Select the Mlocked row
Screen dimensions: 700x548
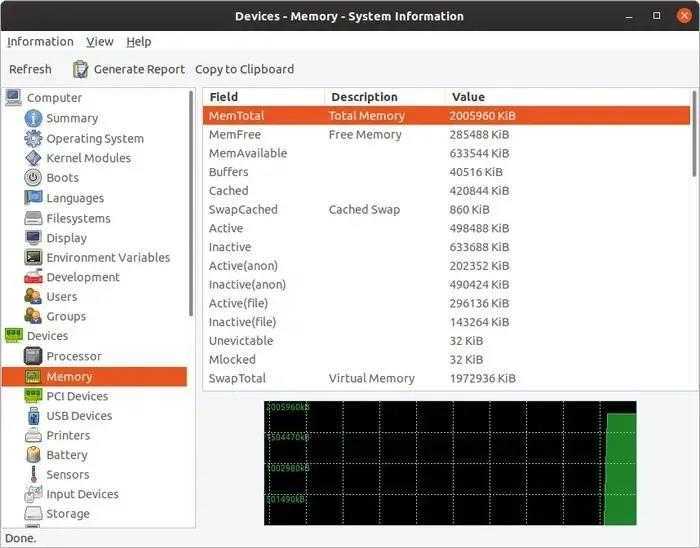(446, 359)
